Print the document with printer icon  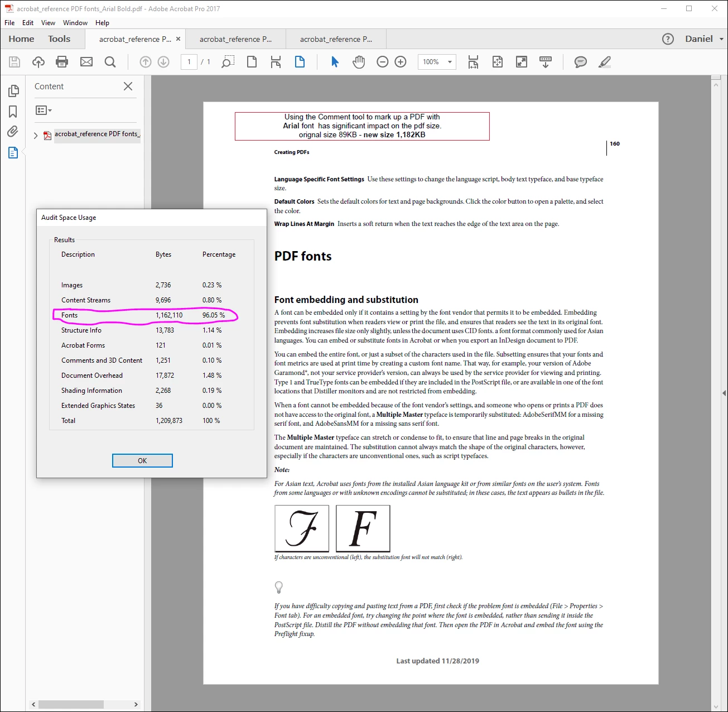pos(62,62)
